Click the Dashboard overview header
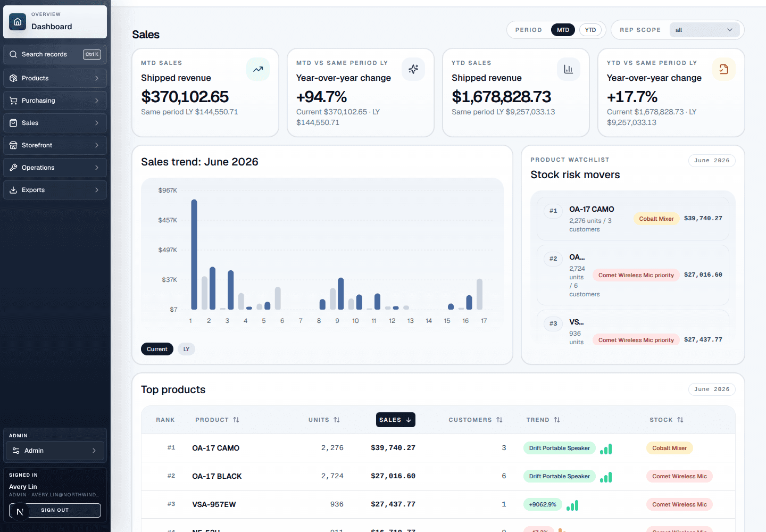Viewport: 766px width, 532px height. (55, 22)
